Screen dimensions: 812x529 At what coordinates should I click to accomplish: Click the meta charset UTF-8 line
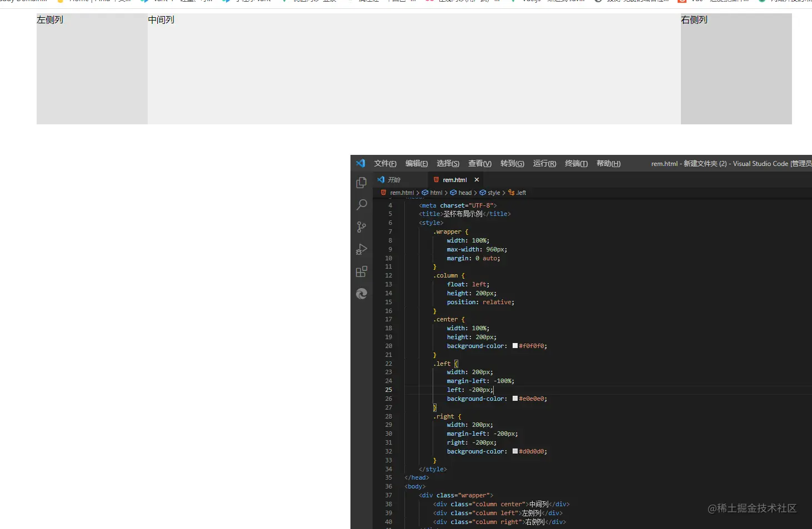(x=458, y=205)
